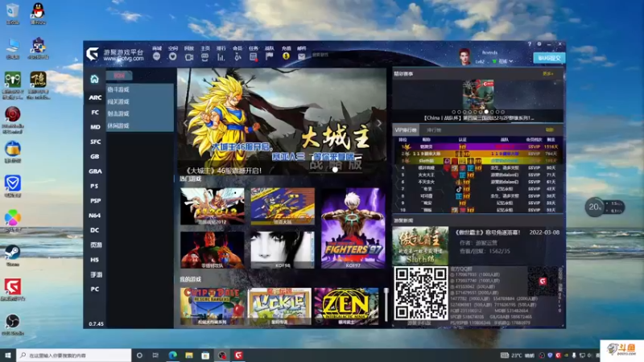Select the SFC platform category
This screenshot has width=644, height=362.
click(x=95, y=142)
